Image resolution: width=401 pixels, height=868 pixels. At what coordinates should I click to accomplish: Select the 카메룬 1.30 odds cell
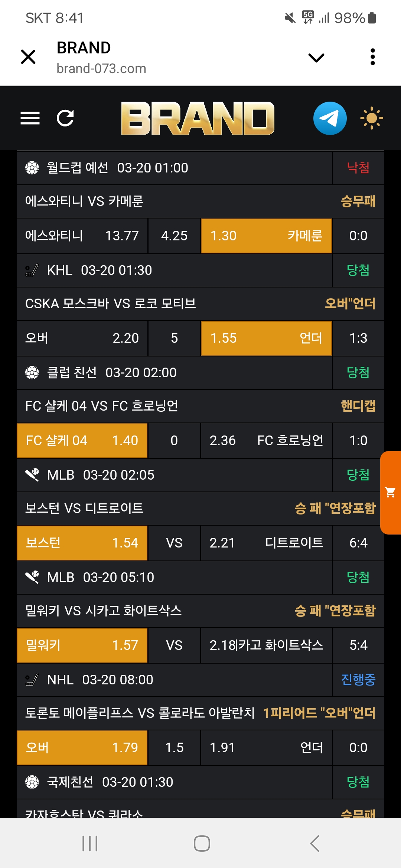point(266,236)
